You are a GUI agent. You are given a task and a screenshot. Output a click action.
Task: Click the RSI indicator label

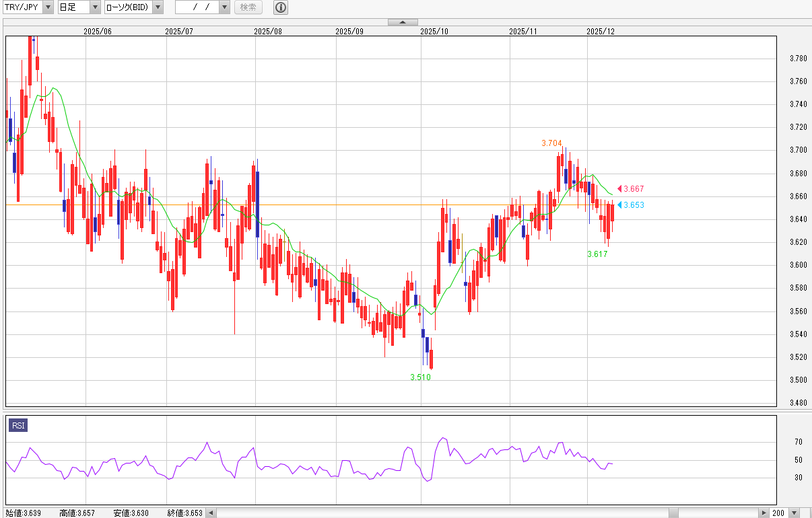(x=18, y=425)
